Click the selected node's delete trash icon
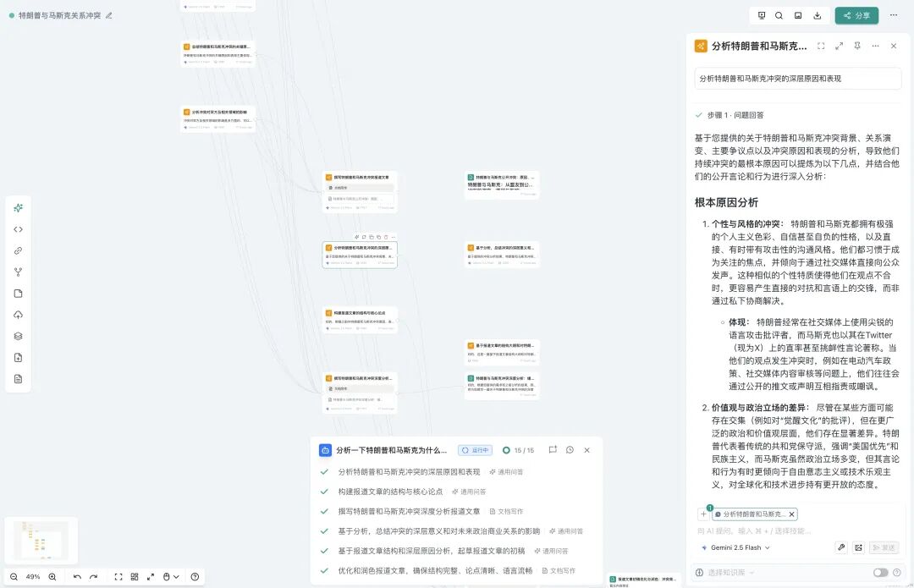 (386, 237)
